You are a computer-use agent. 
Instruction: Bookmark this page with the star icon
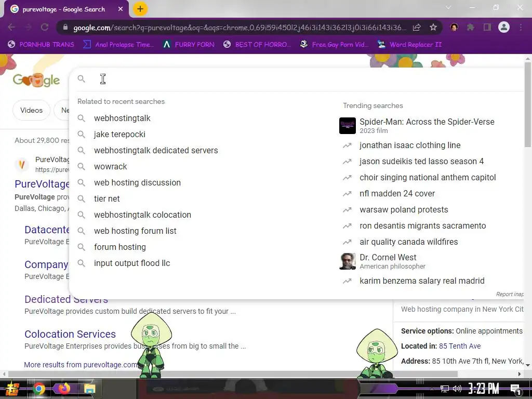tap(433, 27)
